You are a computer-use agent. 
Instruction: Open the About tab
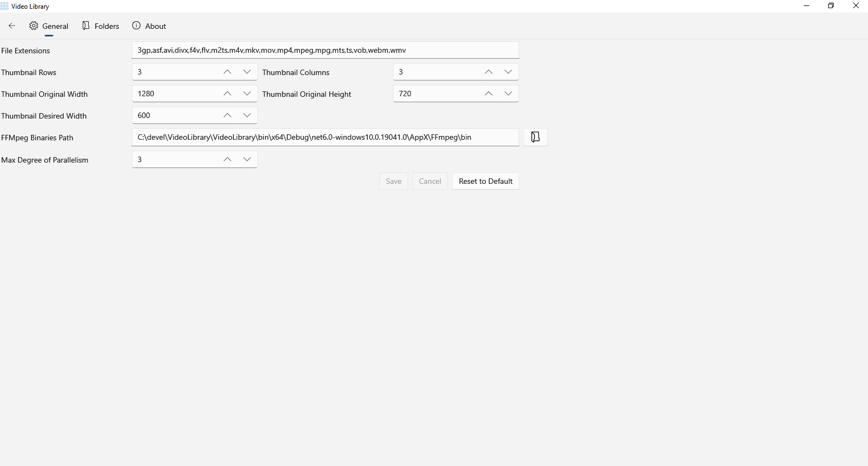coord(149,26)
